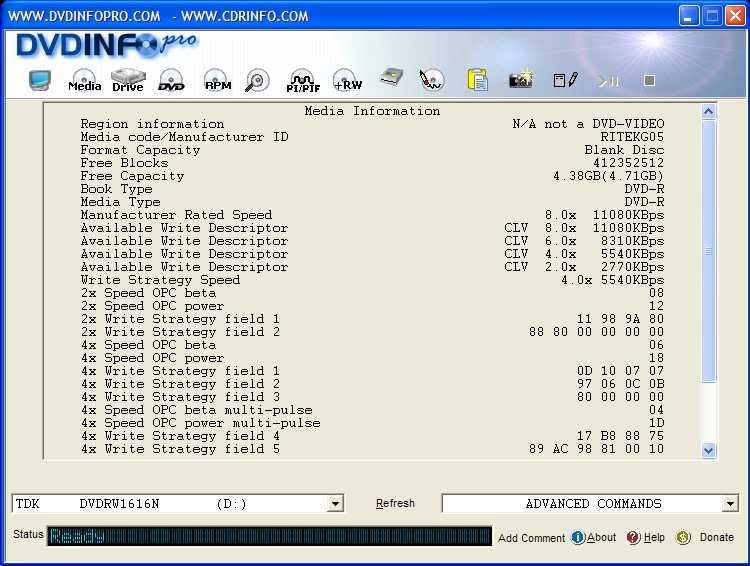Copy info using the clipboard icon
The image size is (750, 566).
coord(477,79)
